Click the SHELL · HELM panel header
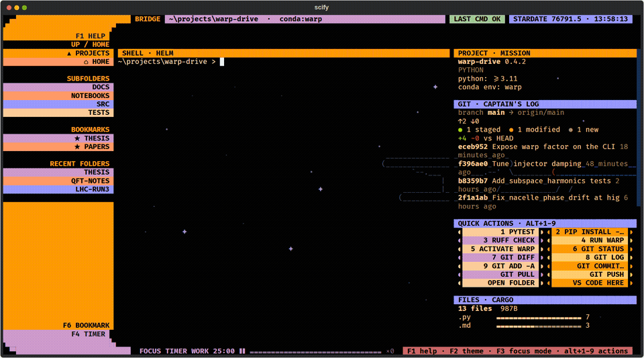 click(284, 53)
